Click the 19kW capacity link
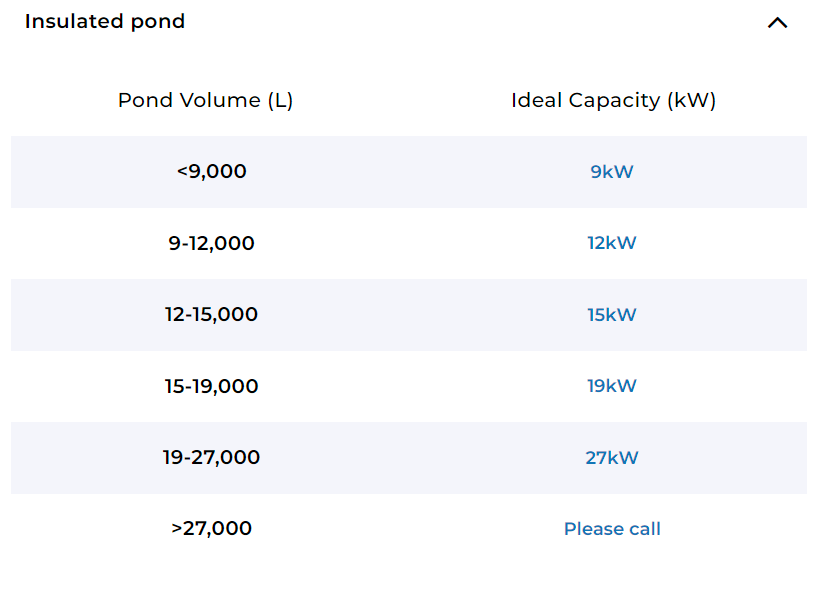The height and width of the screenshot is (592, 816). [x=612, y=386]
